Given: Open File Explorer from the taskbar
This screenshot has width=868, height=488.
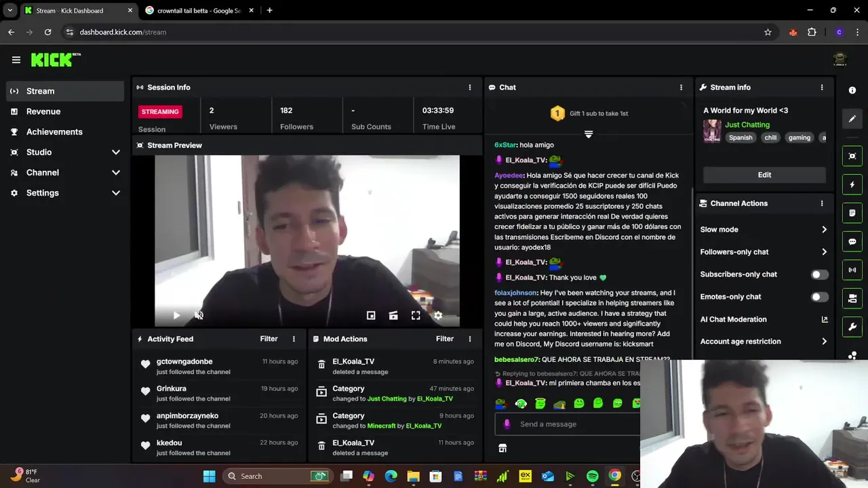Looking at the screenshot, I should pos(413,476).
